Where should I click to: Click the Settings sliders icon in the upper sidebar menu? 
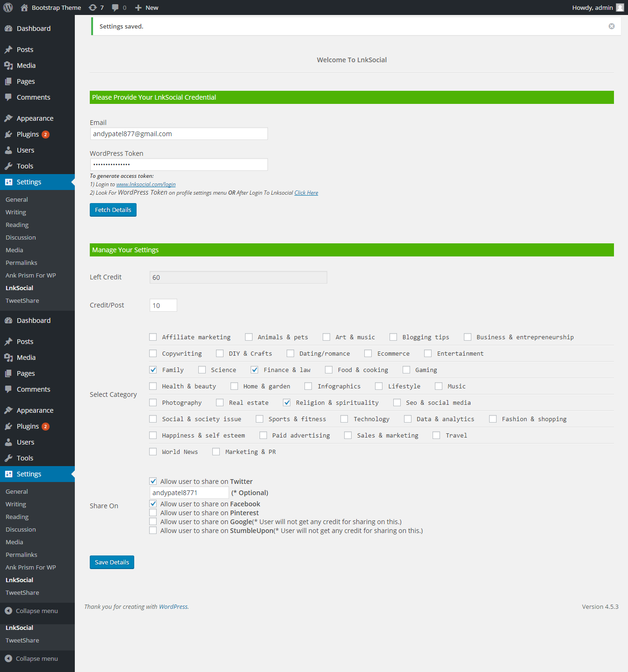(x=8, y=182)
